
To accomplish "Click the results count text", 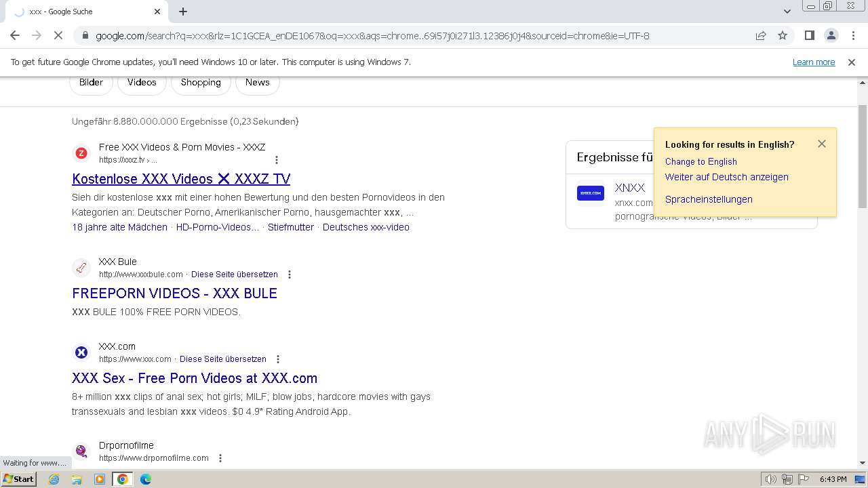I will pos(185,121).
